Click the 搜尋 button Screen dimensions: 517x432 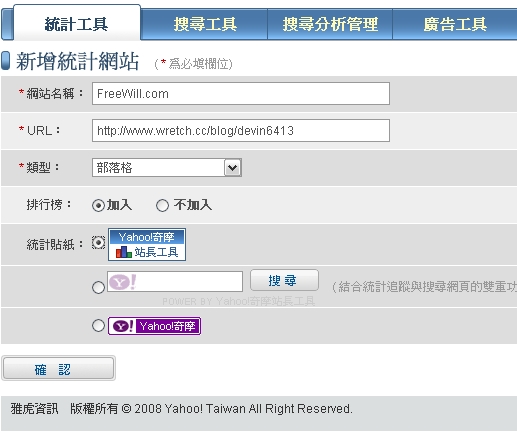pyautogui.click(x=284, y=280)
